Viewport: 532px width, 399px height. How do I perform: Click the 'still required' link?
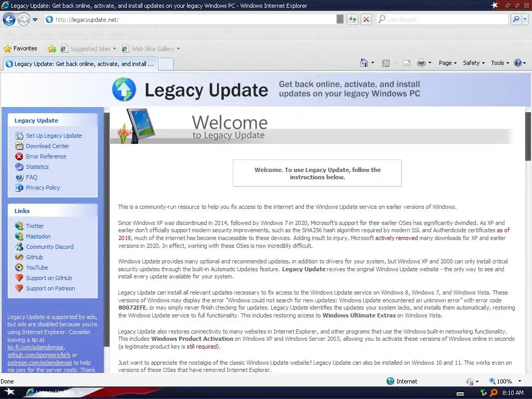pyautogui.click(x=202, y=347)
